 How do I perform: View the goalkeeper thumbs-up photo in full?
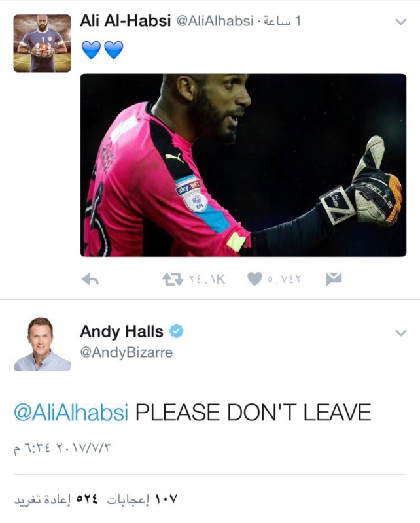point(243,165)
